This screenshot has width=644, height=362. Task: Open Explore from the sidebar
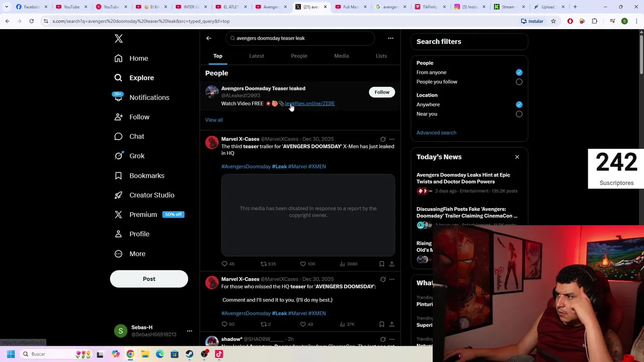click(x=134, y=78)
